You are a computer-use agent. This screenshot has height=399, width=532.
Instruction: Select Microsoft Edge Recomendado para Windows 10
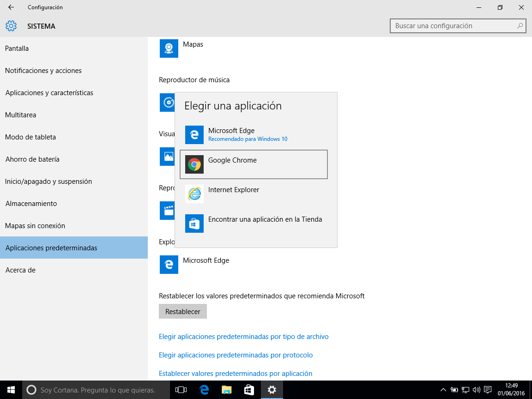[x=254, y=135]
